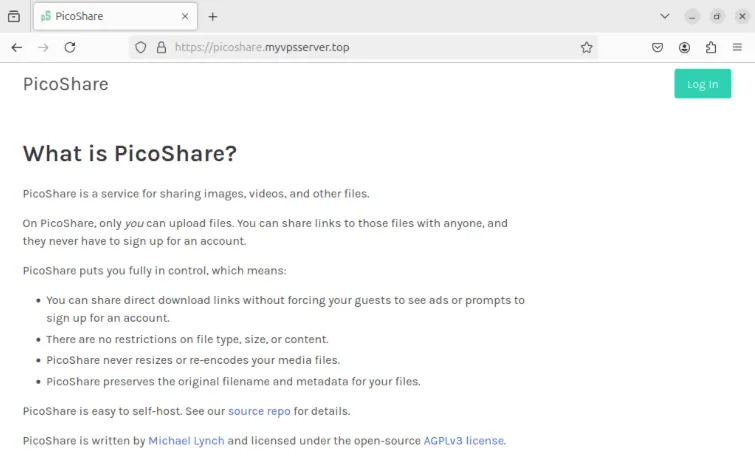
Task: Open the Firefox account icon
Action: click(x=684, y=47)
